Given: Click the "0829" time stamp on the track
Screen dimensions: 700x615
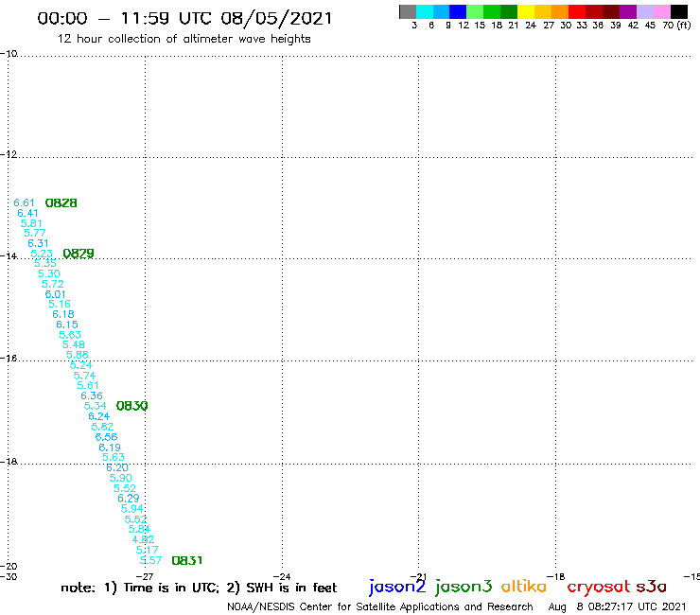Looking at the screenshot, I should [79, 254].
